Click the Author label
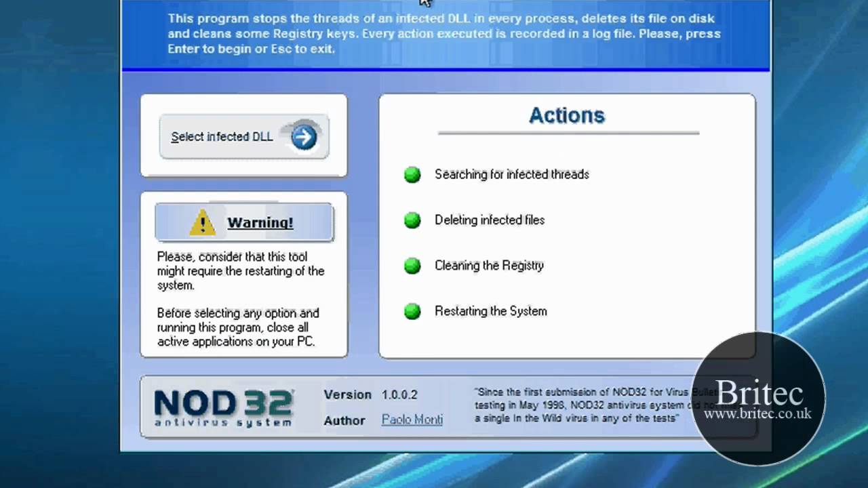This screenshot has height=488, width=868. [x=344, y=420]
